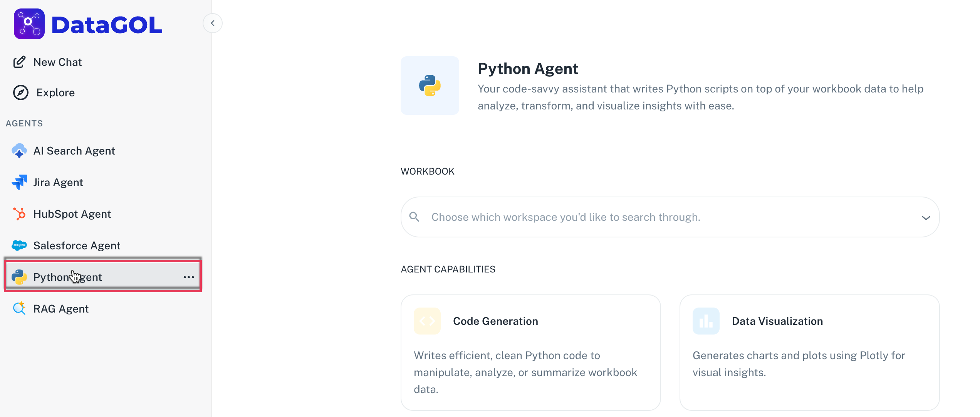This screenshot has height=417, width=980.
Task: Click the New Chat pencil icon
Action: point(19,62)
